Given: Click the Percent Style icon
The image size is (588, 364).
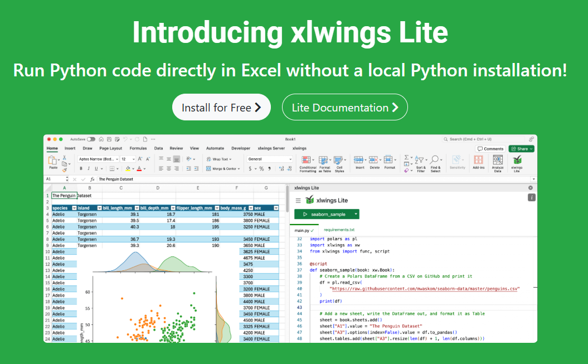Looking at the screenshot, I should point(261,169).
